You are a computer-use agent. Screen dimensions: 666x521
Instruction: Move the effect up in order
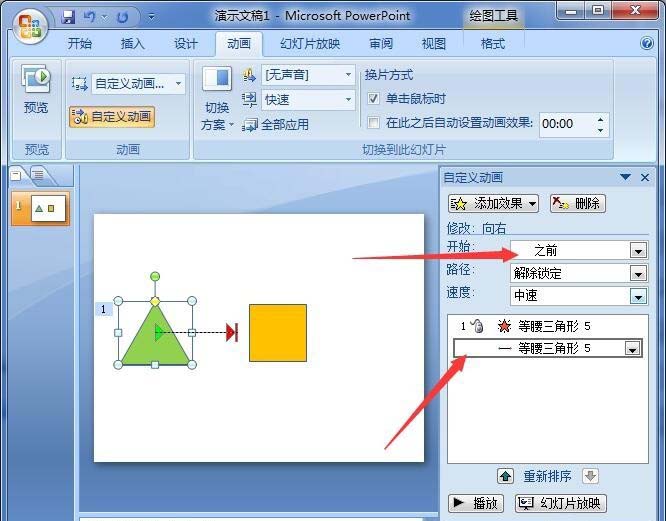pos(505,476)
